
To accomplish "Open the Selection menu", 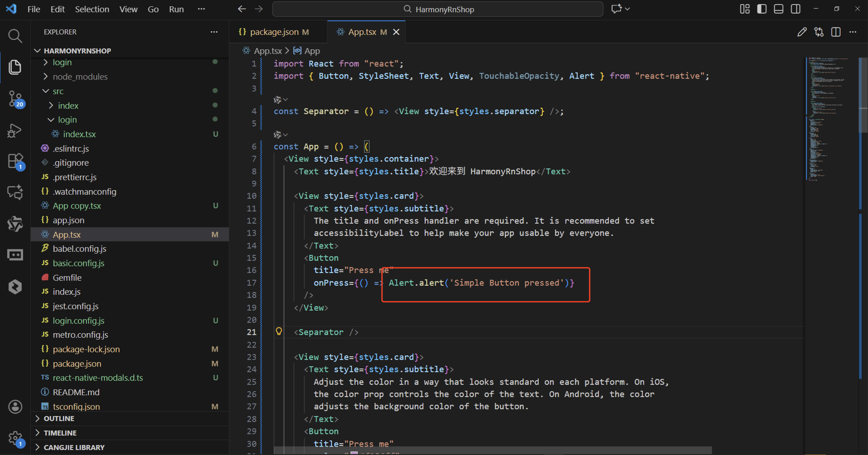I will (x=92, y=9).
